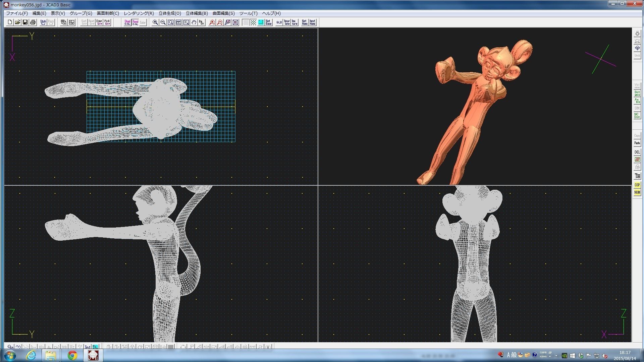Enable Shad O.GL shading mode
The width and height of the screenshot is (644, 362).
point(127,22)
